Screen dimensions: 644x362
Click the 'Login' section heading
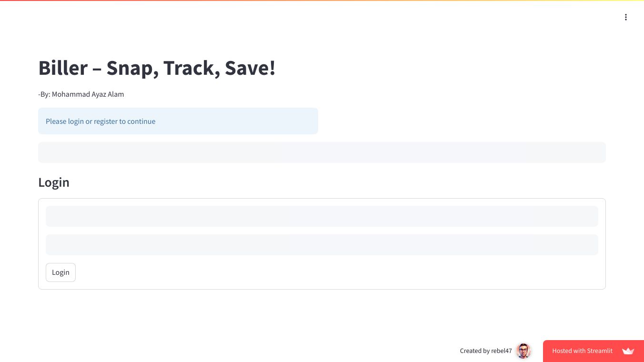(54, 182)
